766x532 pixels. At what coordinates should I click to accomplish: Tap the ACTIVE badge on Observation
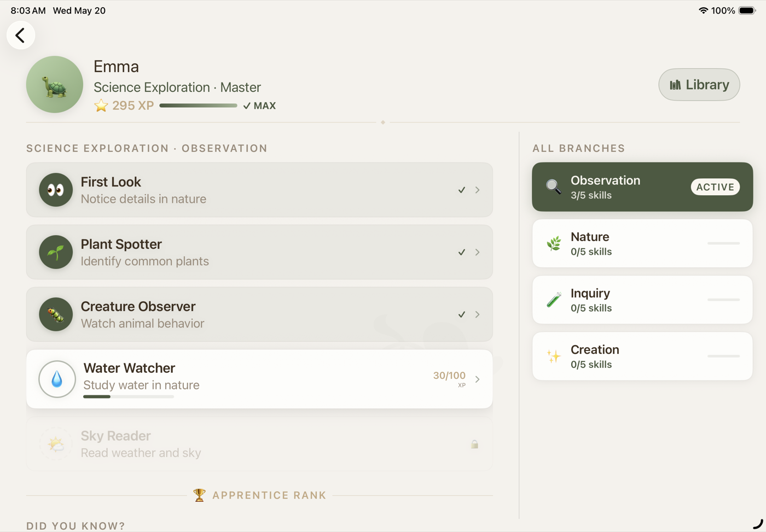coord(715,187)
